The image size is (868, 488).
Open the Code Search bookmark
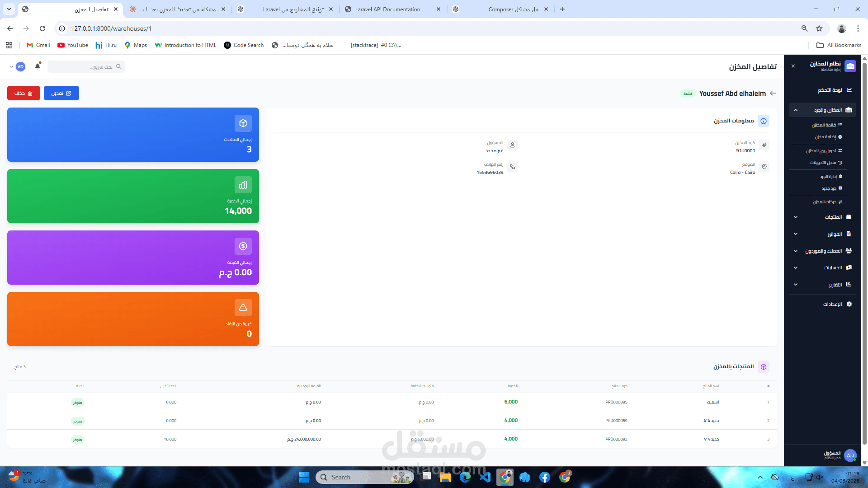click(244, 45)
